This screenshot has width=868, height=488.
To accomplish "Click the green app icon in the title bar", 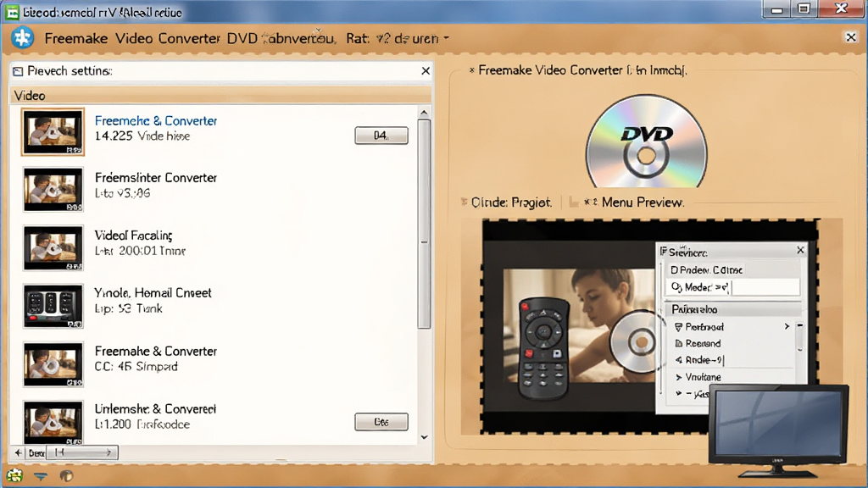I will click(12, 12).
